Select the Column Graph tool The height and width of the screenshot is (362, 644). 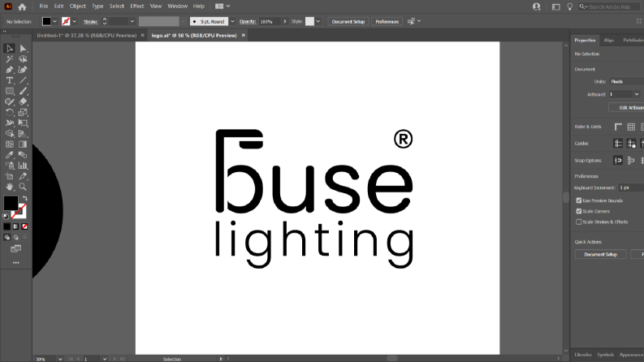23,166
